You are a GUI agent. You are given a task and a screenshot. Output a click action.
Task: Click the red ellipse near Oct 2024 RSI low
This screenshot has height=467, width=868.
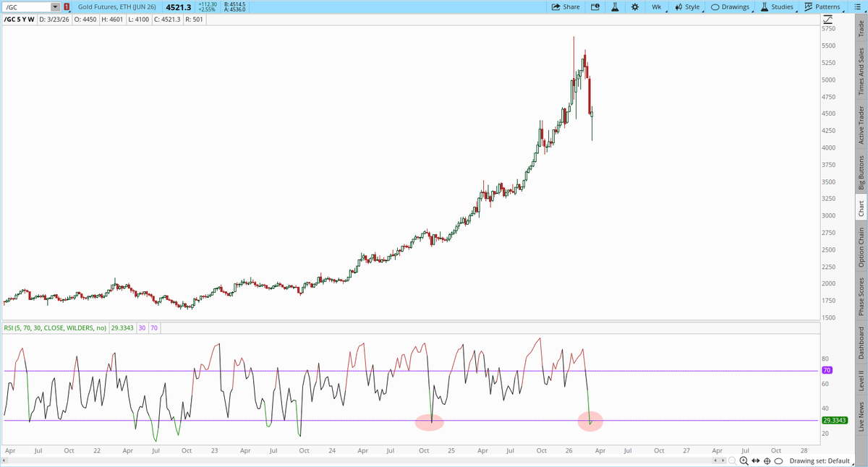pyautogui.click(x=429, y=421)
